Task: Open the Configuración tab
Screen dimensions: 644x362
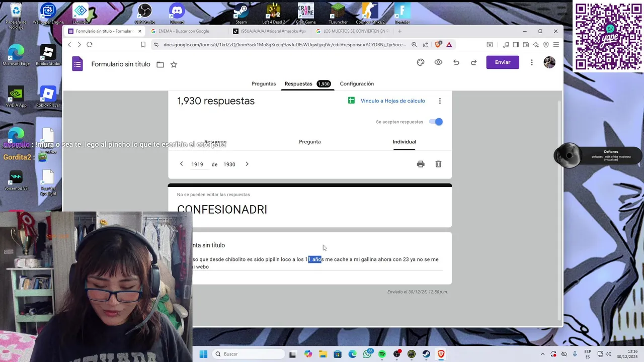Action: tap(357, 84)
